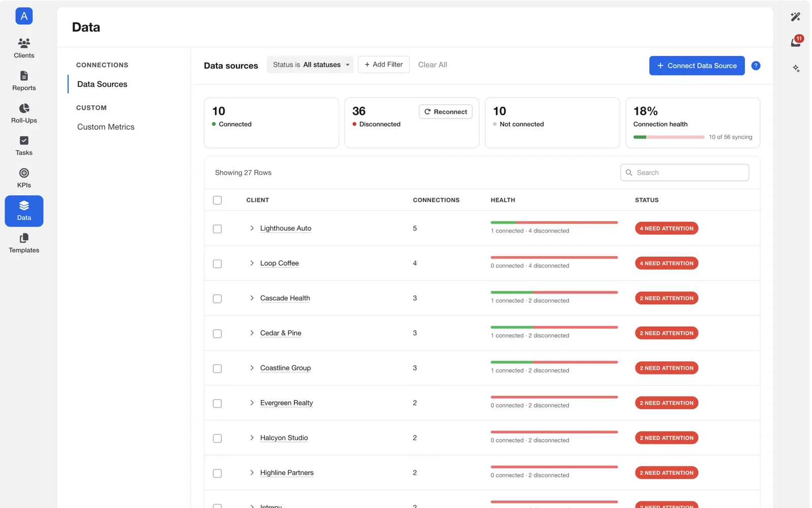This screenshot has height=508, width=812.
Task: Check the Highline Partners row checkbox
Action: click(x=217, y=473)
